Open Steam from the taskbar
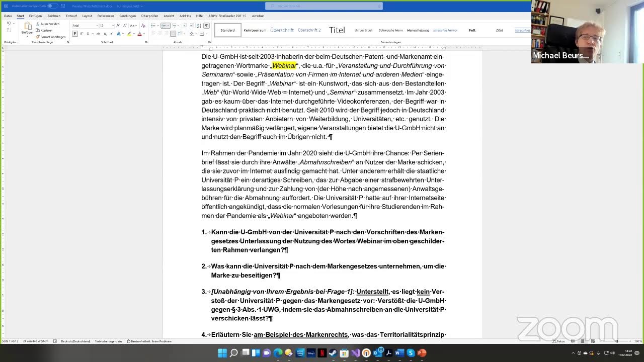 333,353
